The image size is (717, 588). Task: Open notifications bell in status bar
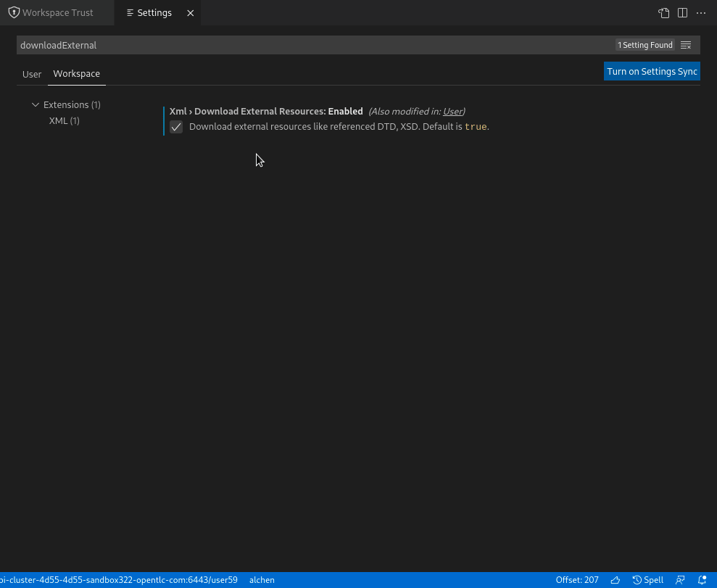pos(702,580)
